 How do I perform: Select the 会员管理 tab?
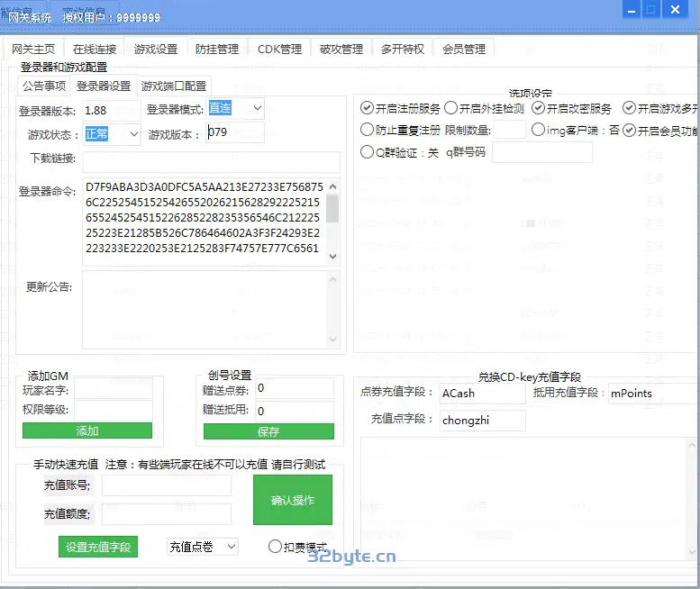[464, 50]
